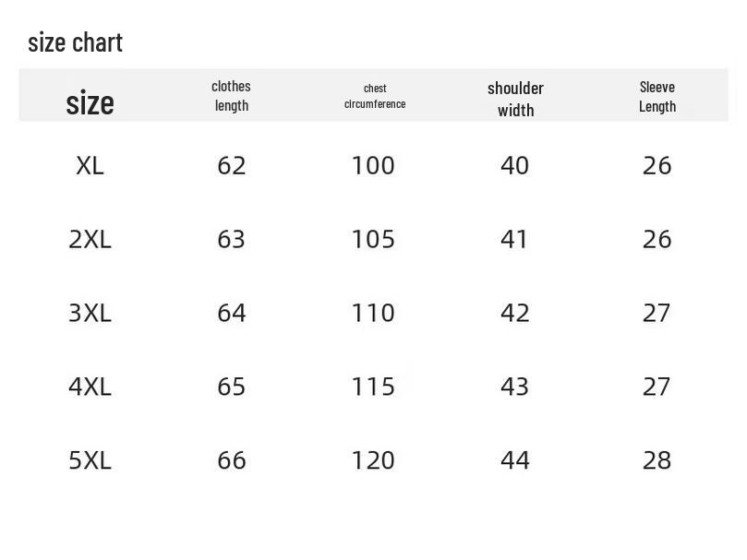Viewport: 747px width, 560px height.
Task: Select shoulder width value 40
Action: tap(514, 166)
